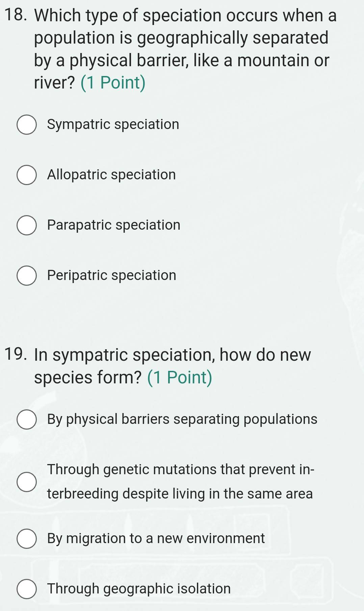The width and height of the screenshot is (364, 611).
Task: Mark radio for migration to new environment
Action: click(27, 539)
